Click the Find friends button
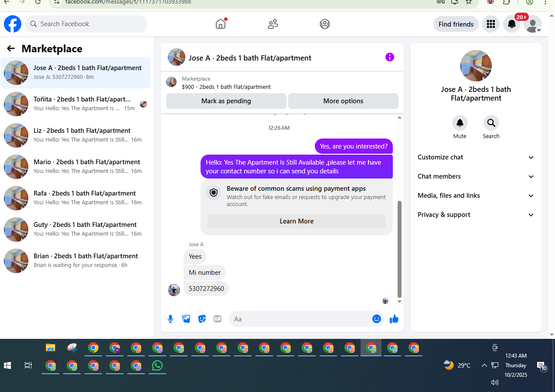Viewport: 555px width, 392px height. pos(456,24)
